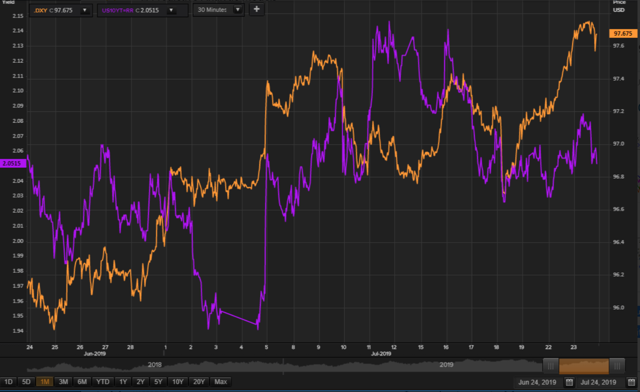Select the 6M time range
640x392 pixels.
pyautogui.click(x=82, y=382)
